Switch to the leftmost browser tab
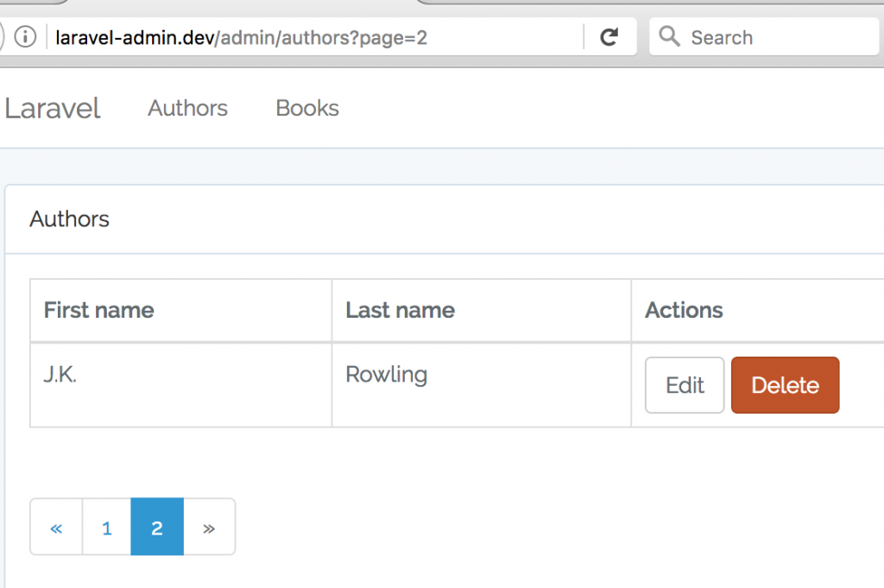The height and width of the screenshot is (588, 884). point(35,7)
